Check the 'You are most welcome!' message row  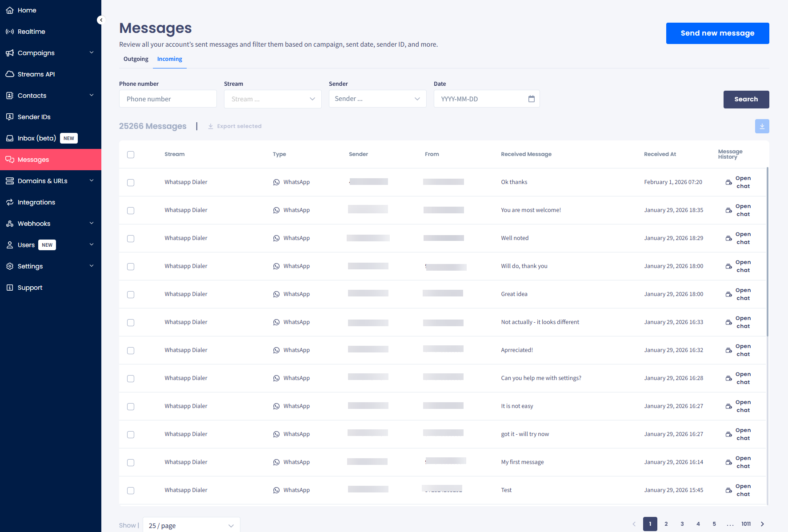pyautogui.click(x=130, y=210)
